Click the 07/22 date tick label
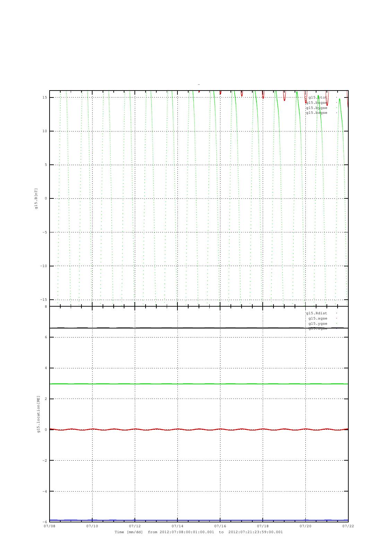 pos(348,526)
